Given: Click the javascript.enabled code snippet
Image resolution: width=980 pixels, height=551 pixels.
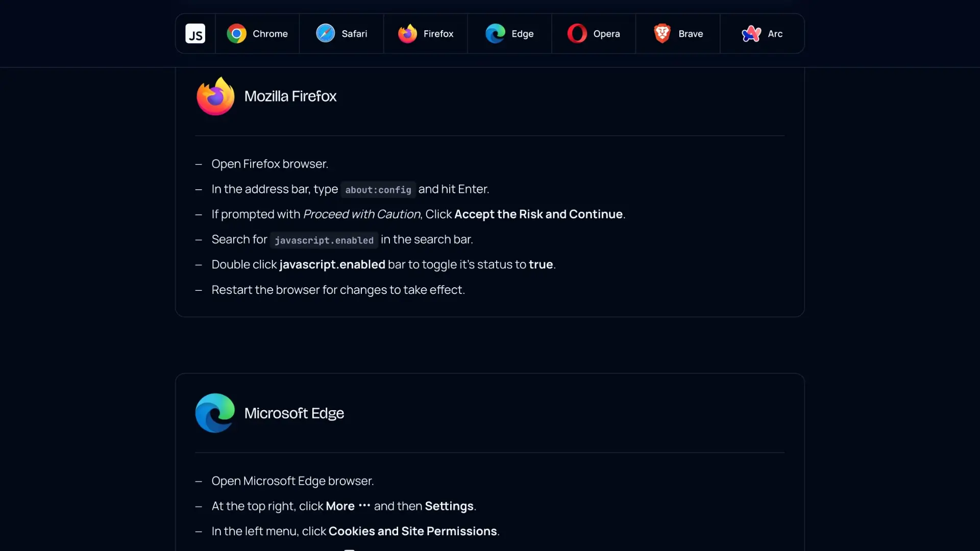Looking at the screenshot, I should tap(324, 240).
